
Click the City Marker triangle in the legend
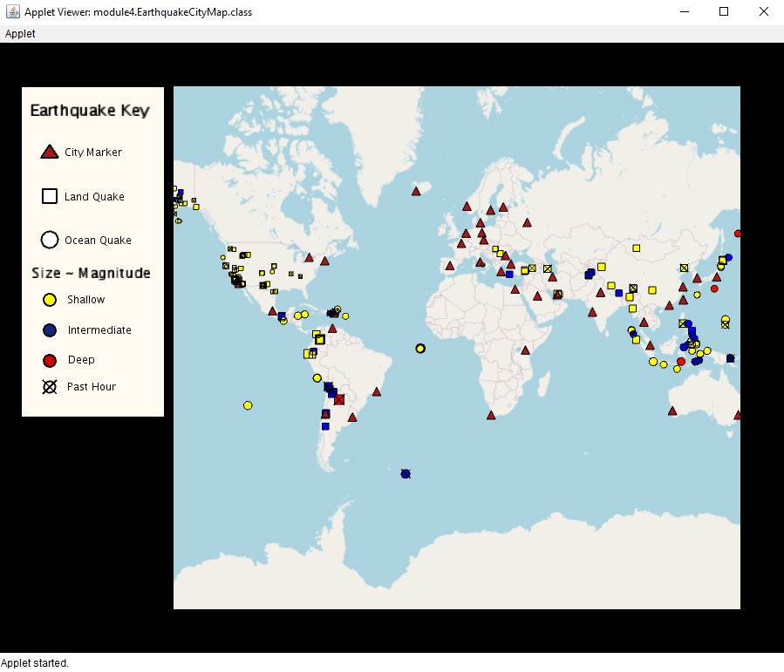pos(49,150)
